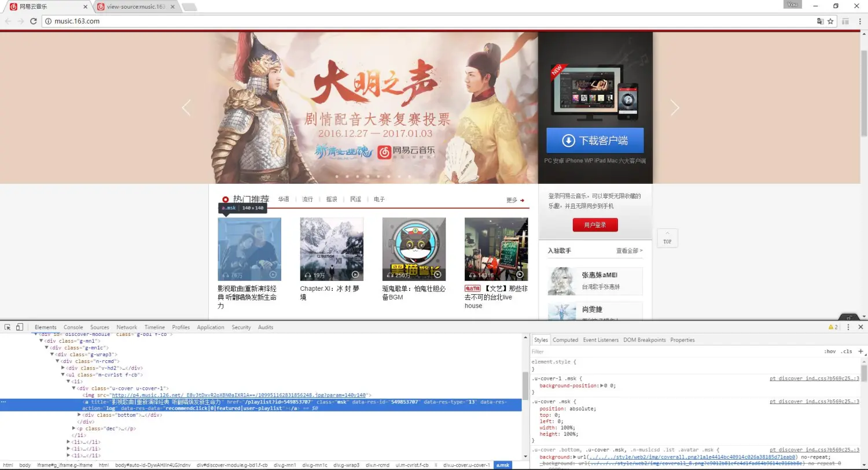This screenshot has height=470, width=868.
Task: Click the warnings count indicator
Action: coord(833,327)
